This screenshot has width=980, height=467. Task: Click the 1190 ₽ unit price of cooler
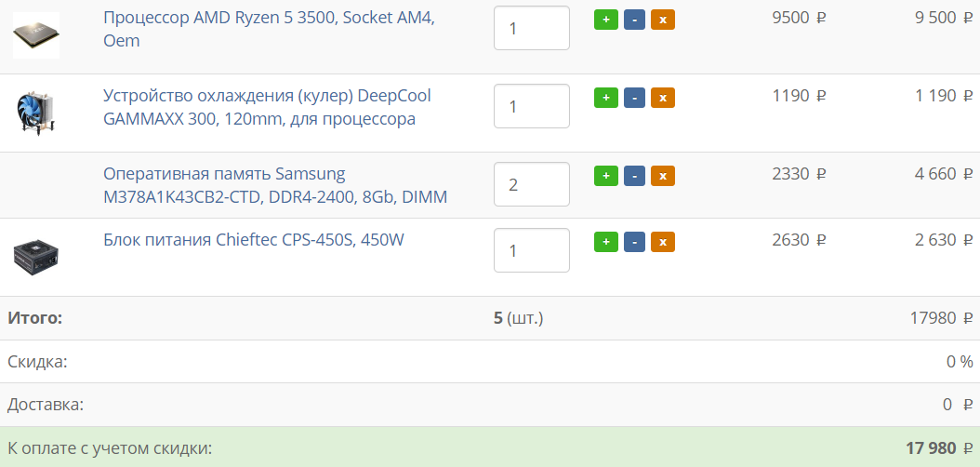800,96
